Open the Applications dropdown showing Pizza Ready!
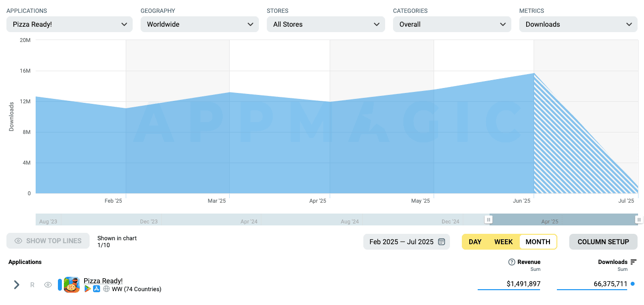The image size is (644, 305). pyautogui.click(x=69, y=24)
